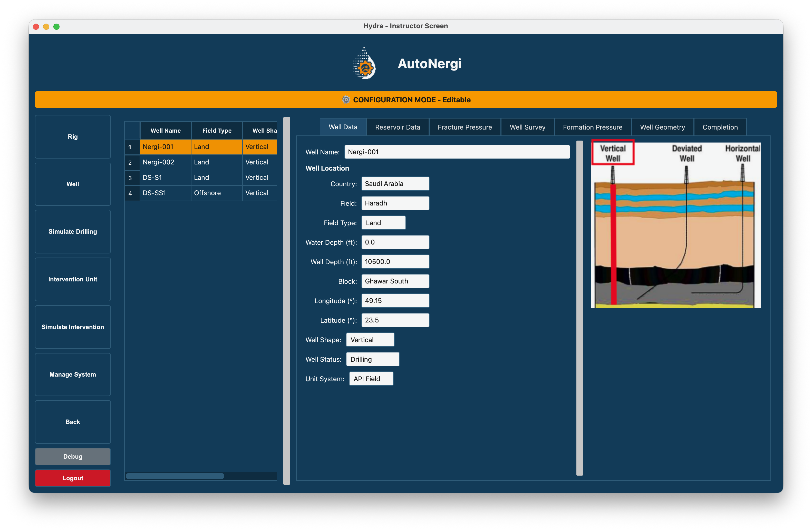Open the Formation Pressure tab

tap(593, 127)
